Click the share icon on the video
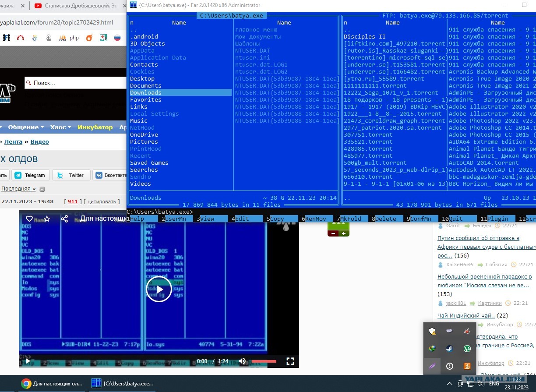Image resolution: width=536 pixels, height=392 pixels. coord(64,219)
